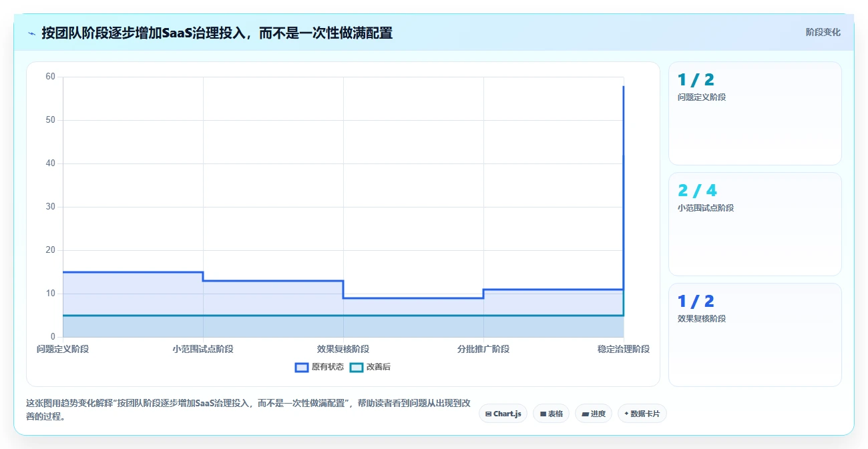
Task: Click the lightning icon beside the panel title
Action: 31,33
